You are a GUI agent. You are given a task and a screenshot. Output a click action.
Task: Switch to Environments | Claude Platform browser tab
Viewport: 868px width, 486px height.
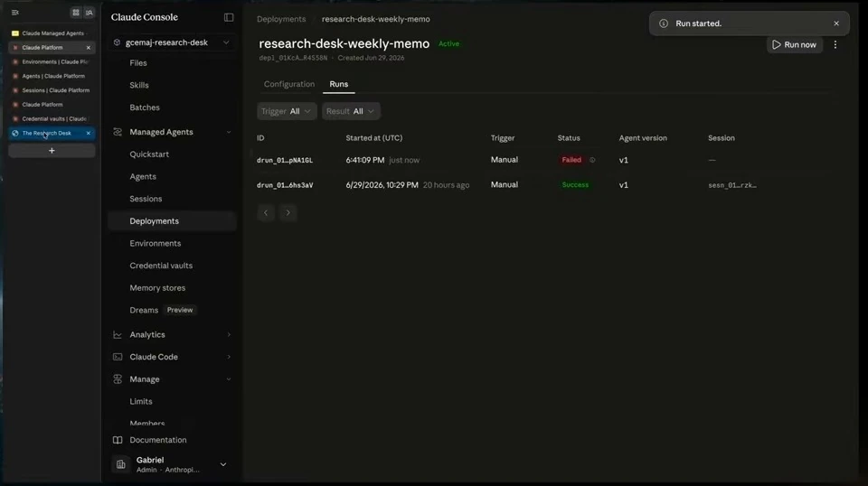click(52, 62)
